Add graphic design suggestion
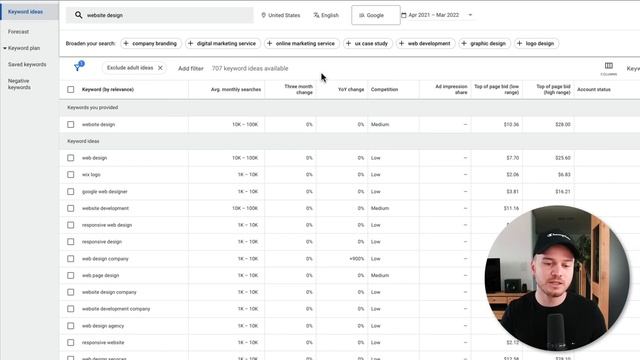Image resolution: width=640 pixels, height=360 pixels. click(x=484, y=43)
